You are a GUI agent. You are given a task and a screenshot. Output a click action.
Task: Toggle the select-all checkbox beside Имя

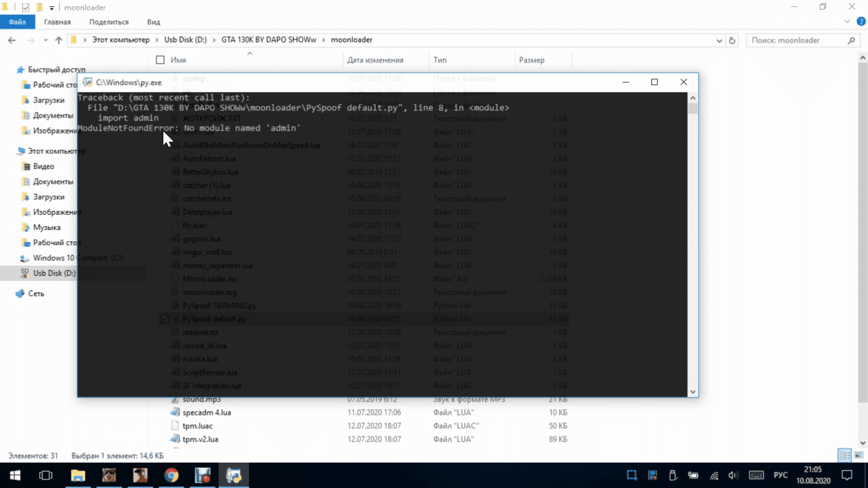point(160,60)
